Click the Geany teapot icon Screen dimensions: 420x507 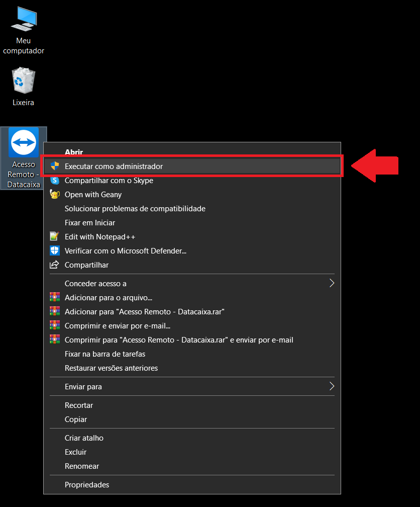(x=55, y=195)
